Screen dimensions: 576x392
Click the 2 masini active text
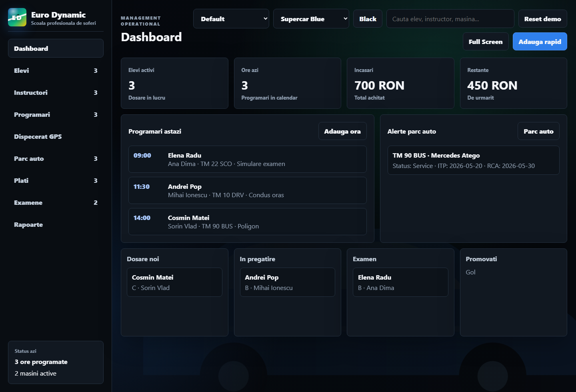(36, 373)
